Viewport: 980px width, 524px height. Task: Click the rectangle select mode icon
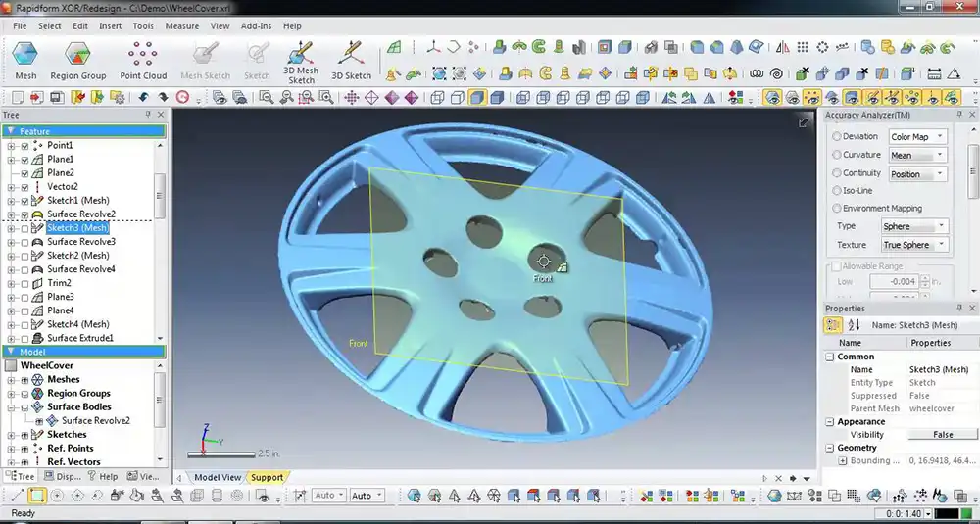point(37,496)
